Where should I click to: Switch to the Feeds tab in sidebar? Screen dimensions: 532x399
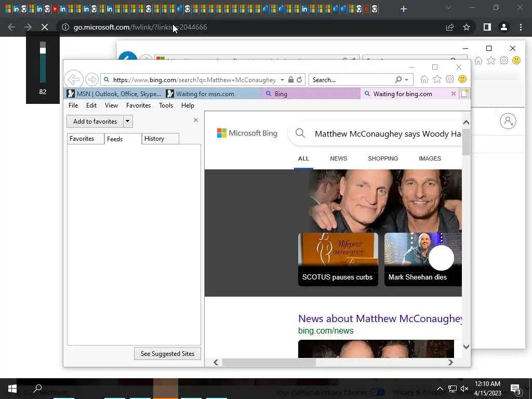coord(123,139)
